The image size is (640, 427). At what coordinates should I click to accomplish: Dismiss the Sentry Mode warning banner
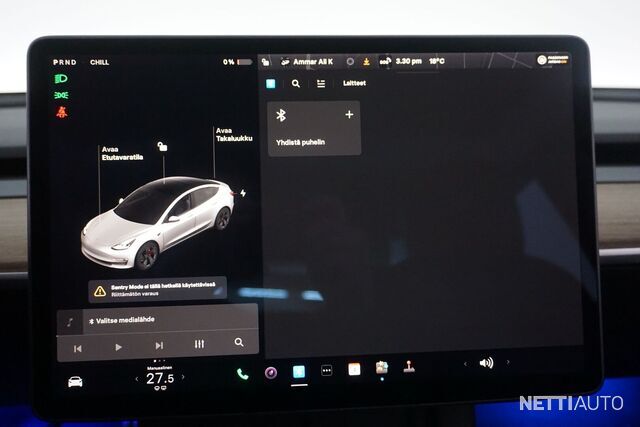tap(158, 289)
